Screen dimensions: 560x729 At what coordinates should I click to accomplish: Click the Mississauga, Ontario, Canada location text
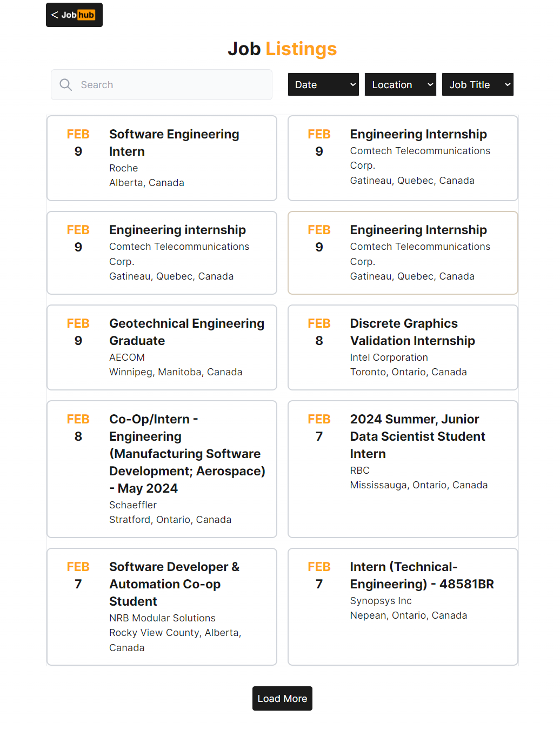click(x=418, y=485)
